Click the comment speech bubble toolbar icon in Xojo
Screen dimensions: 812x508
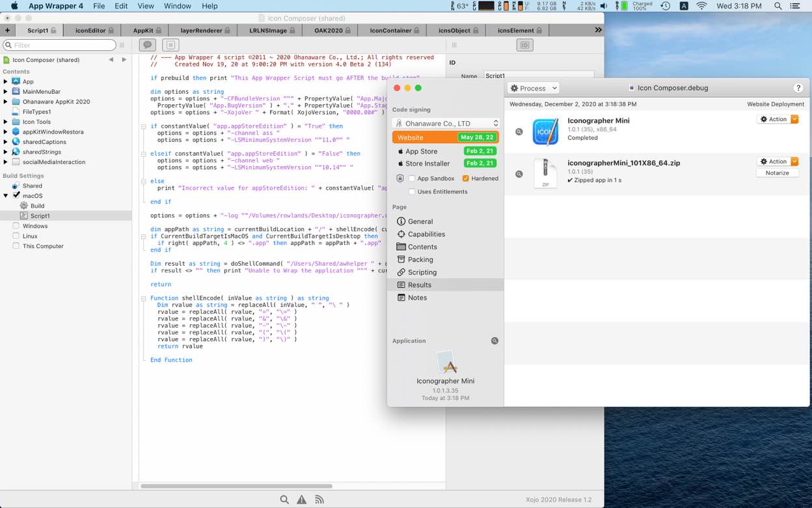(x=148, y=45)
